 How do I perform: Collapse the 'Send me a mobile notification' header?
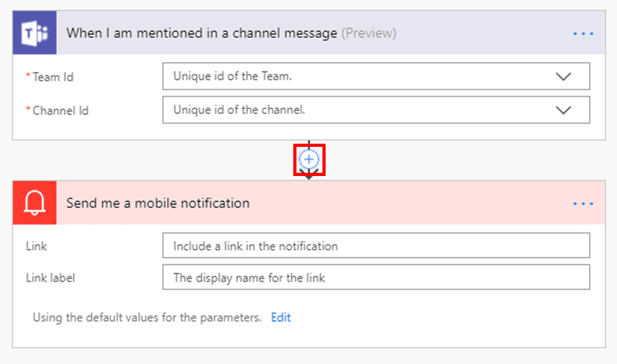tap(309, 203)
